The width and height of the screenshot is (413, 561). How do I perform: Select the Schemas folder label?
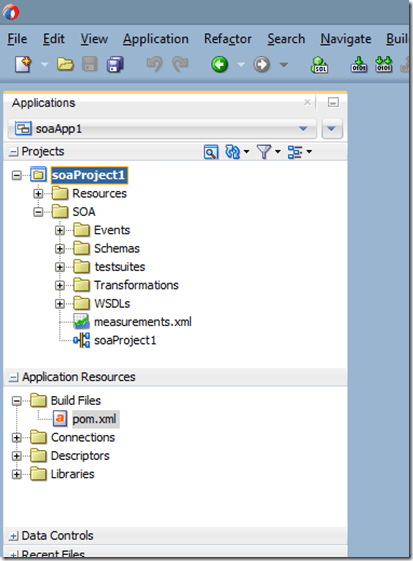click(117, 249)
